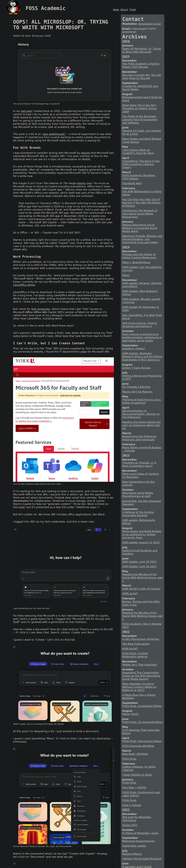This screenshot has height=868, width=186.
Task: Click the Tux penguin logo in the header
Action: 13,7
